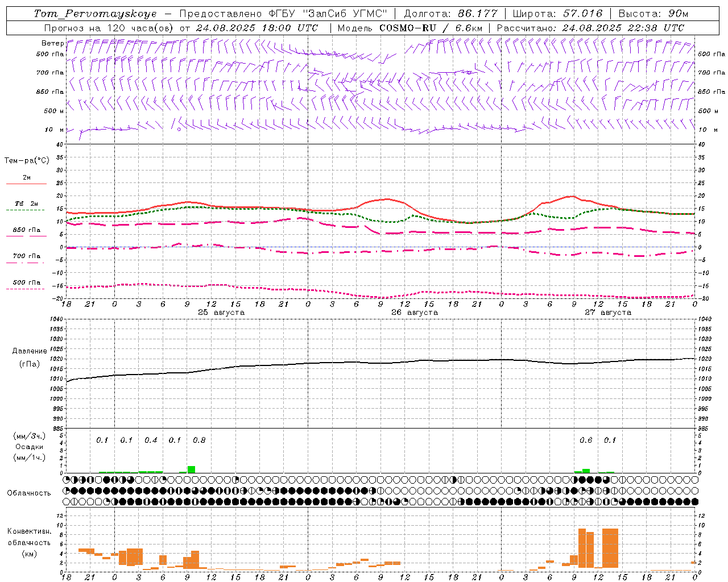728x582 pixels.
Task: Click the Тем-ра(°C) axis label
Action: 27,161
